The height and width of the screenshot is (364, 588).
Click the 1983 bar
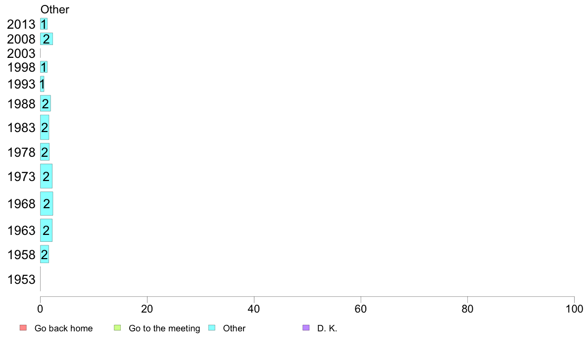(45, 128)
